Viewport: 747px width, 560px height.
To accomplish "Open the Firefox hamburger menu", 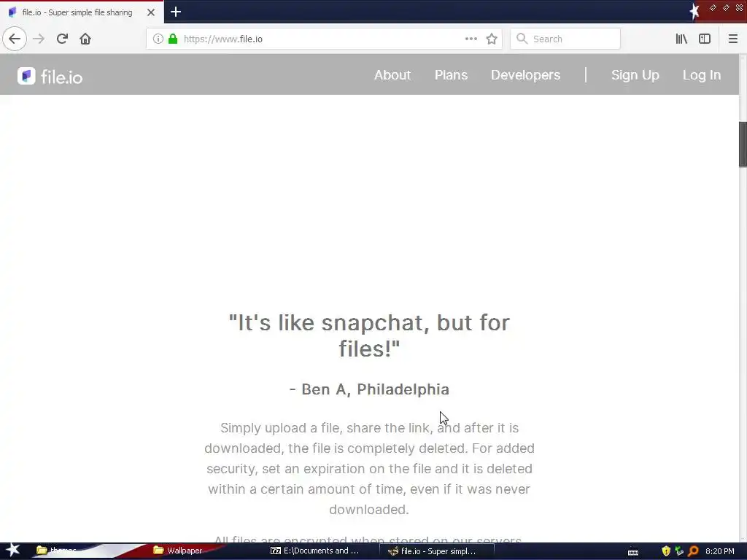I will [732, 39].
